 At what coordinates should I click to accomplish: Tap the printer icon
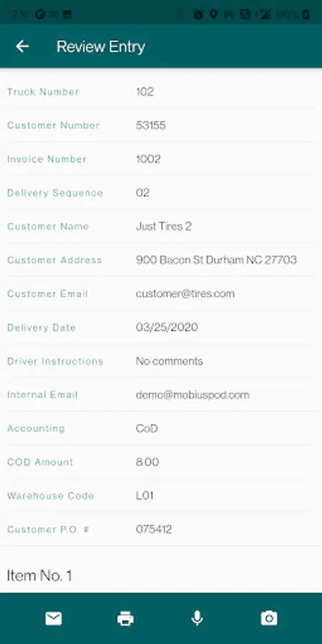click(125, 618)
